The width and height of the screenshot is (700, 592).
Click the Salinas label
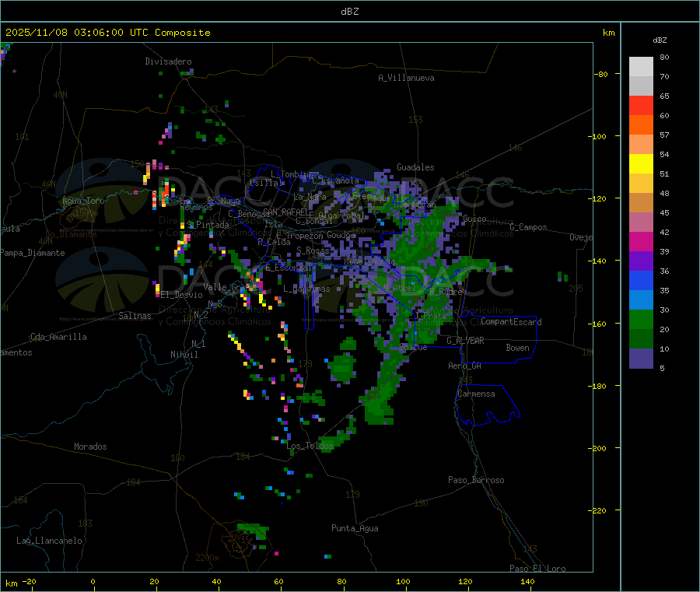(135, 316)
